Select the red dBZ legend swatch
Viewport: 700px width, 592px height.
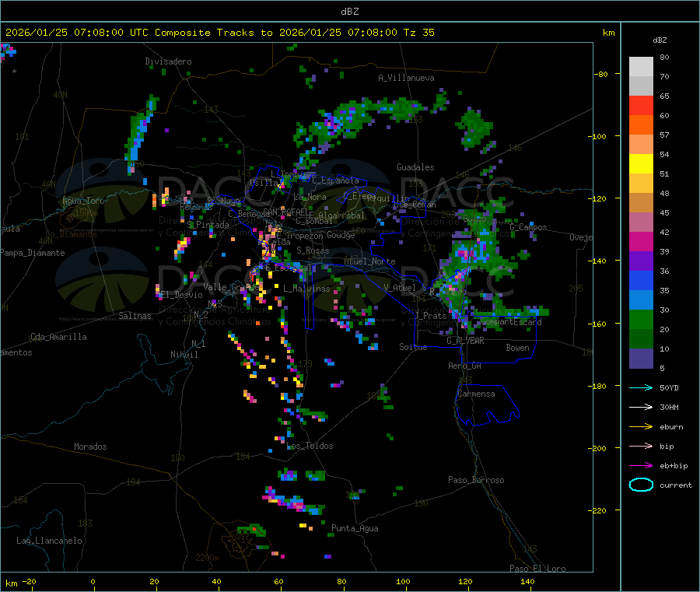(x=641, y=105)
